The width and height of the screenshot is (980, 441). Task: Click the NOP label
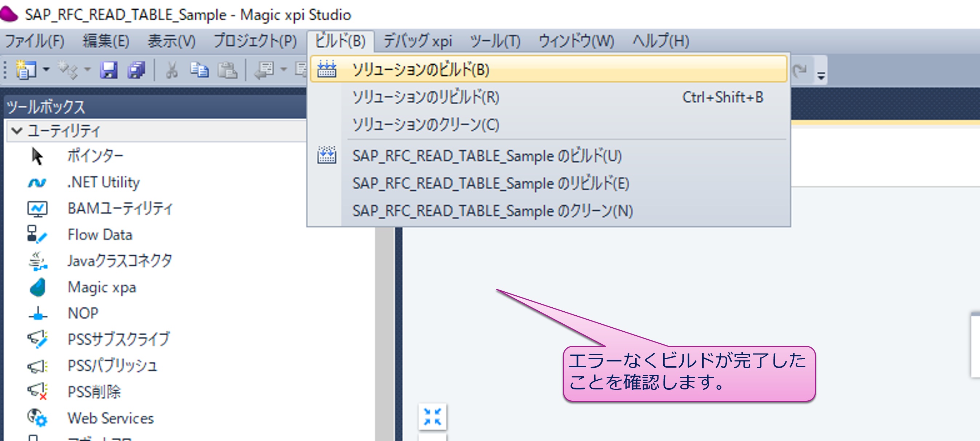[83, 313]
